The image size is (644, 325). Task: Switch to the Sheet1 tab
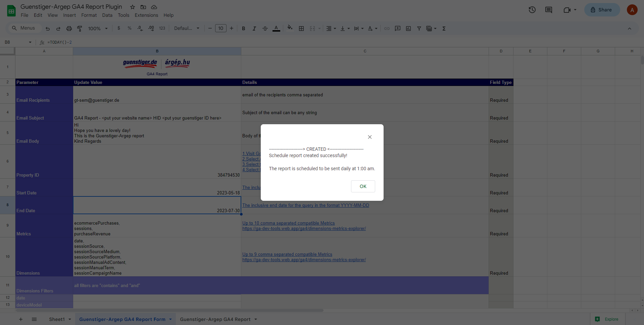coord(57,319)
